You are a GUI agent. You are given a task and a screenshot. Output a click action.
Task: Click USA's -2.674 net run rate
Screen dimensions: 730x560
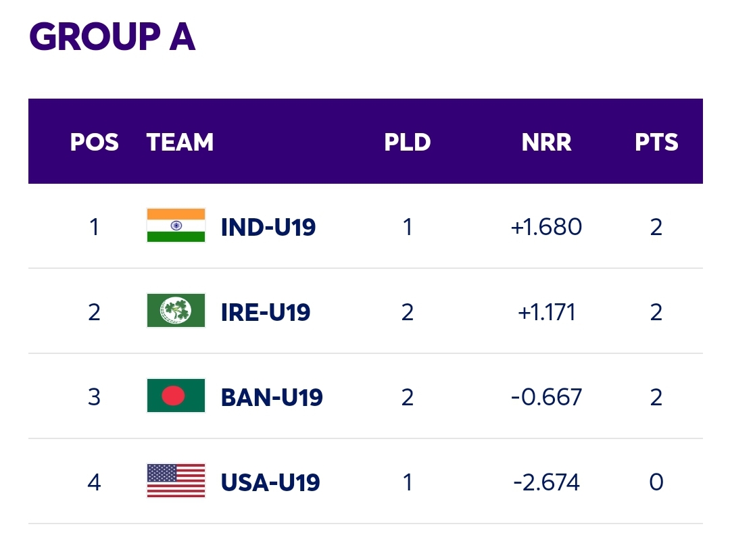[547, 482]
